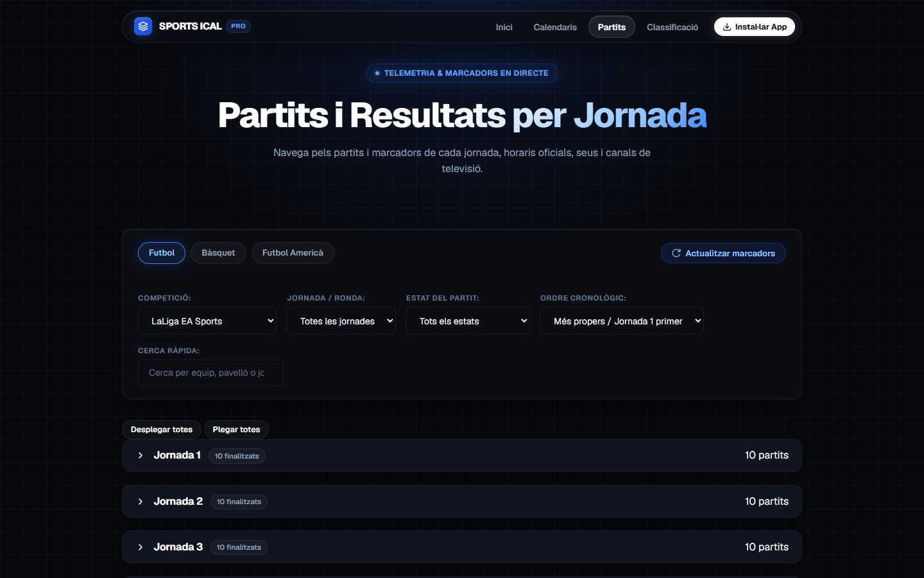924x578 pixels.
Task: Click the PRO badge next to logo
Action: (x=238, y=26)
